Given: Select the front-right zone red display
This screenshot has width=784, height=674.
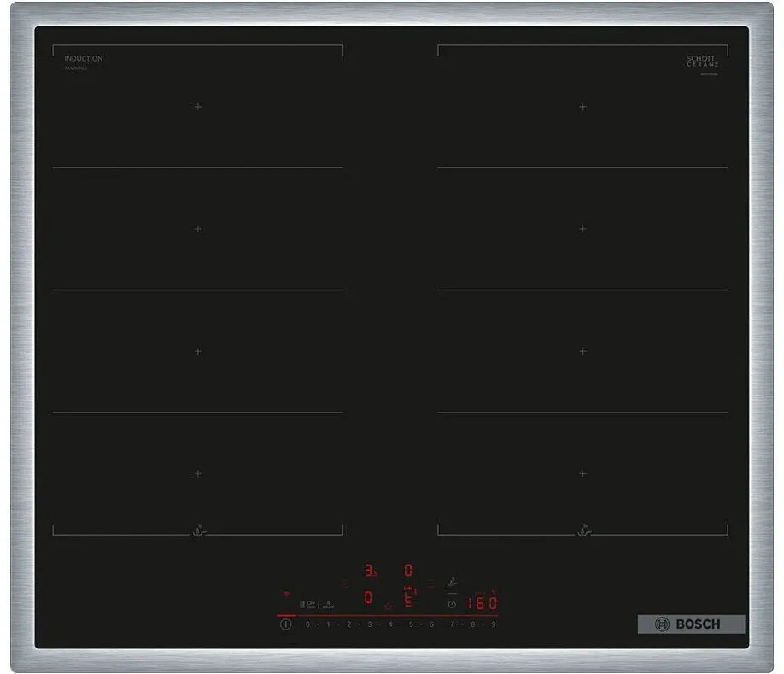Looking at the screenshot, I should pos(409,596).
